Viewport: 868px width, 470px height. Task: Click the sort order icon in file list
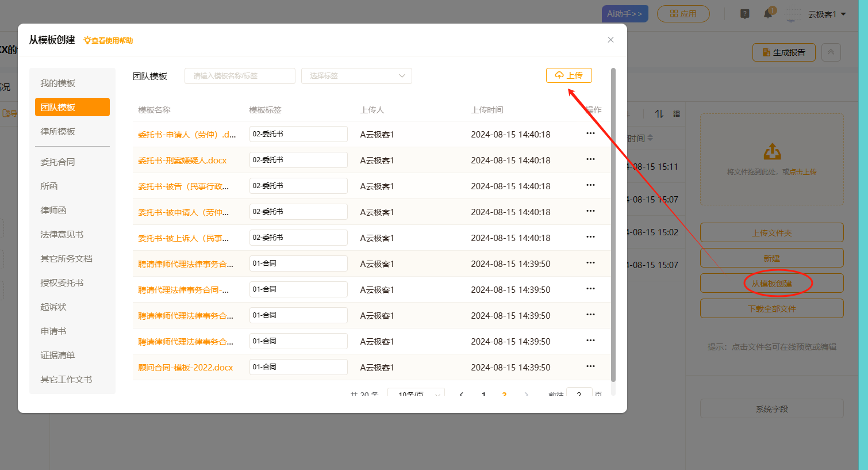tap(659, 114)
